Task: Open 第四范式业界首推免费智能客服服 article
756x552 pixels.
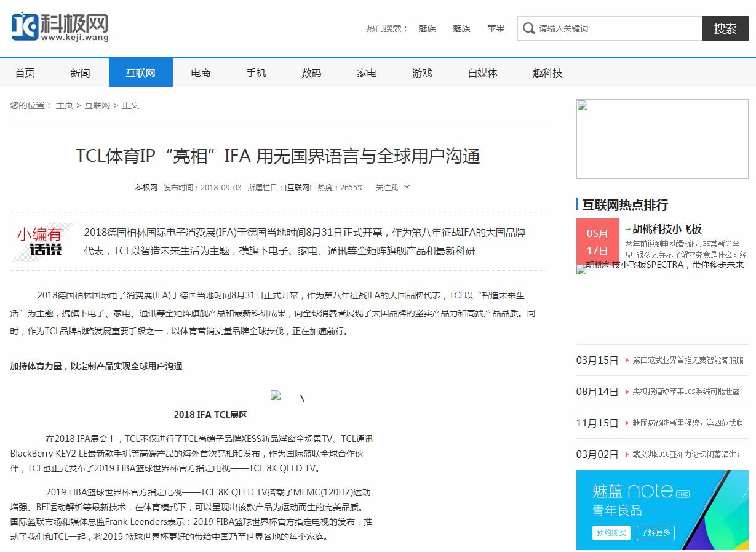Action: pyautogui.click(x=688, y=360)
